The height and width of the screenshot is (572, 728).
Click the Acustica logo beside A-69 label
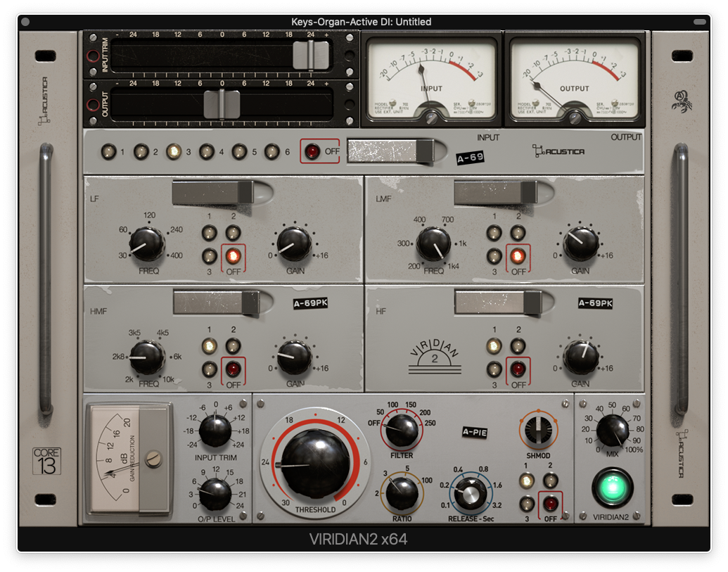(558, 151)
